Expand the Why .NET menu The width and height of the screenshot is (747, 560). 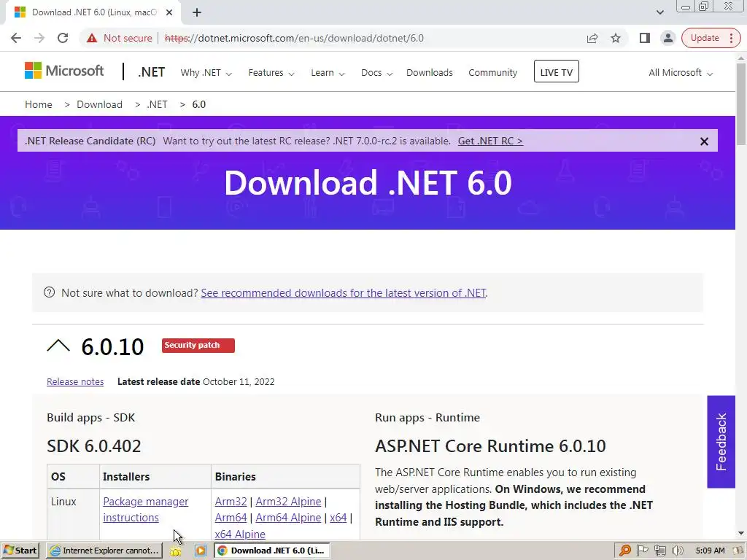pos(206,73)
